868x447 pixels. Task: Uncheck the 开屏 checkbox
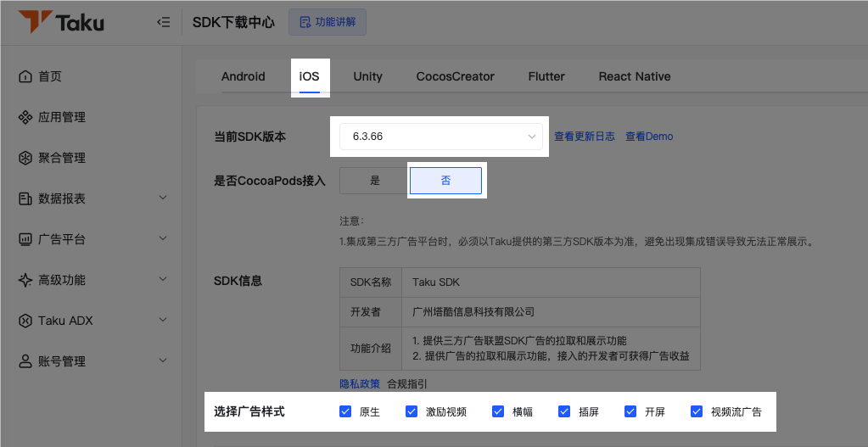point(630,411)
